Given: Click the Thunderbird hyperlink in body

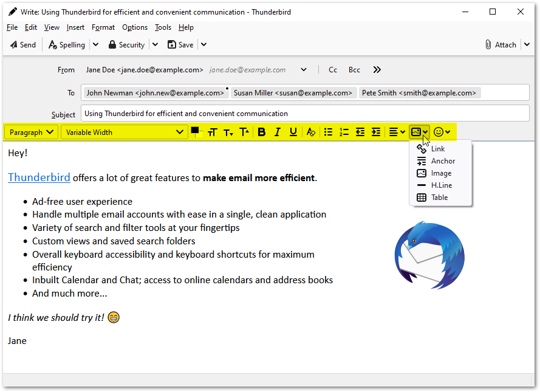Looking at the screenshot, I should click(x=39, y=177).
